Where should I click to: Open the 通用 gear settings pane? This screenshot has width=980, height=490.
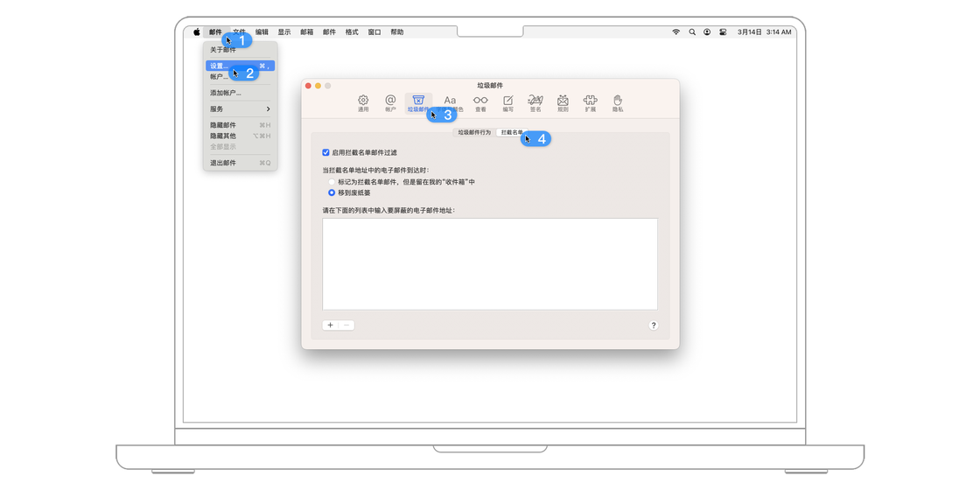pyautogui.click(x=363, y=103)
